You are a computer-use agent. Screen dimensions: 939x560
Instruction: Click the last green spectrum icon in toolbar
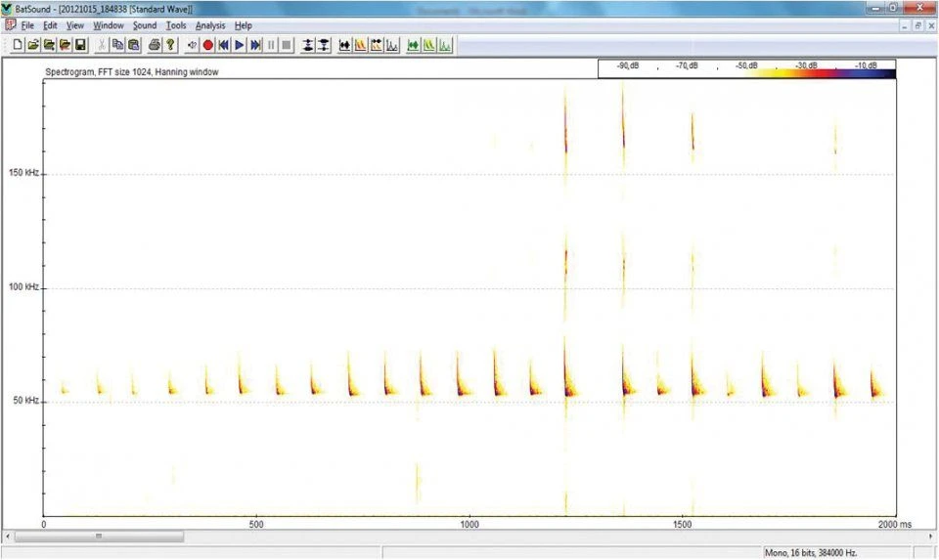click(x=445, y=45)
